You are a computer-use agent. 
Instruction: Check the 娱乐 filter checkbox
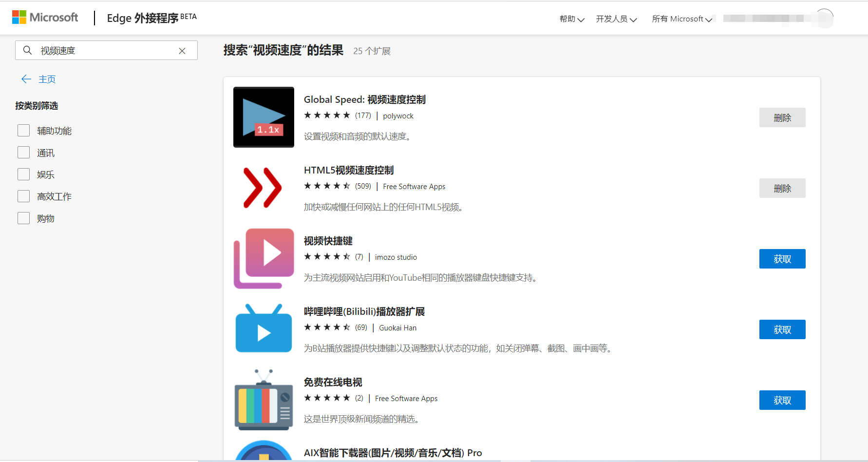[x=24, y=174]
